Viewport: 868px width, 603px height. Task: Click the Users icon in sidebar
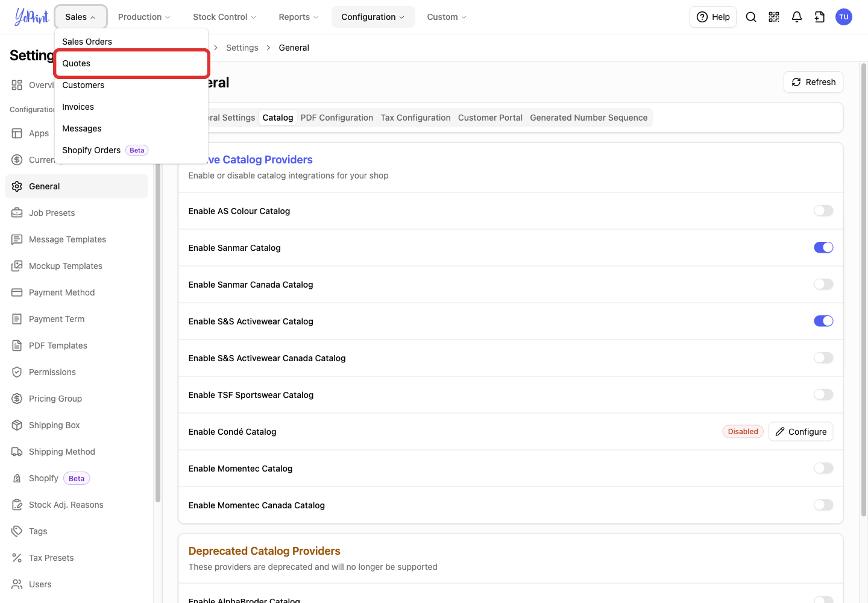coord(17,584)
